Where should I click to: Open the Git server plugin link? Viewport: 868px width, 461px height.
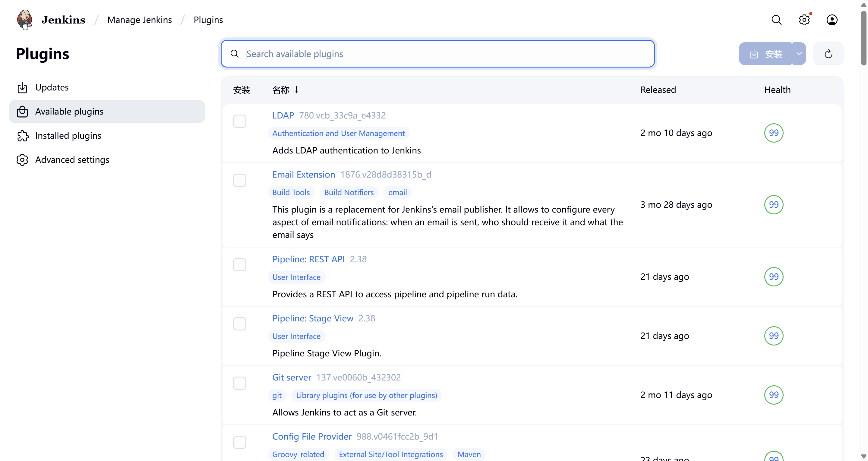292,377
